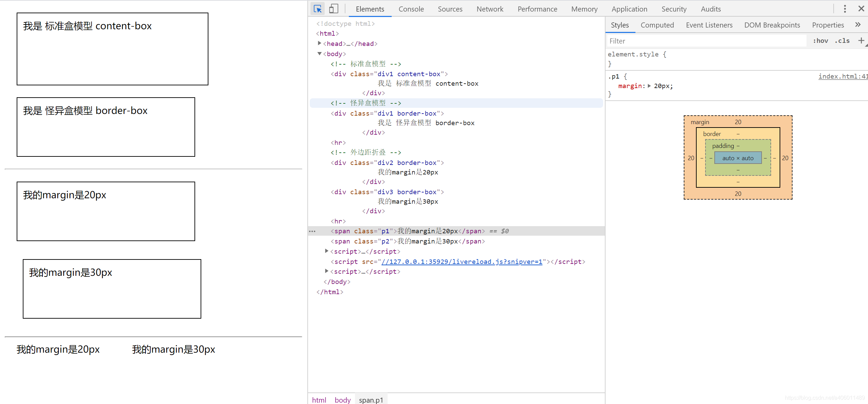Expand the first collapsed script node
Image resolution: width=868 pixels, height=404 pixels.
pyautogui.click(x=326, y=251)
